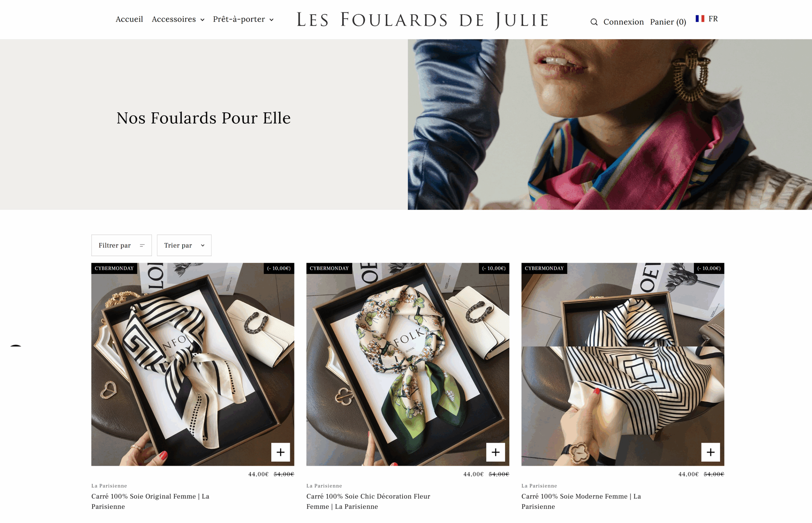
Task: Go to Accueil page
Action: [x=129, y=19]
